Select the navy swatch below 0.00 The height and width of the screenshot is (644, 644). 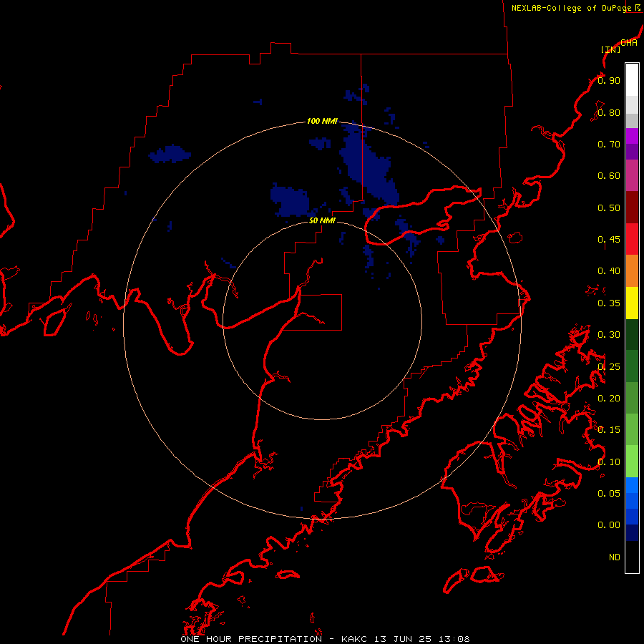click(x=632, y=532)
